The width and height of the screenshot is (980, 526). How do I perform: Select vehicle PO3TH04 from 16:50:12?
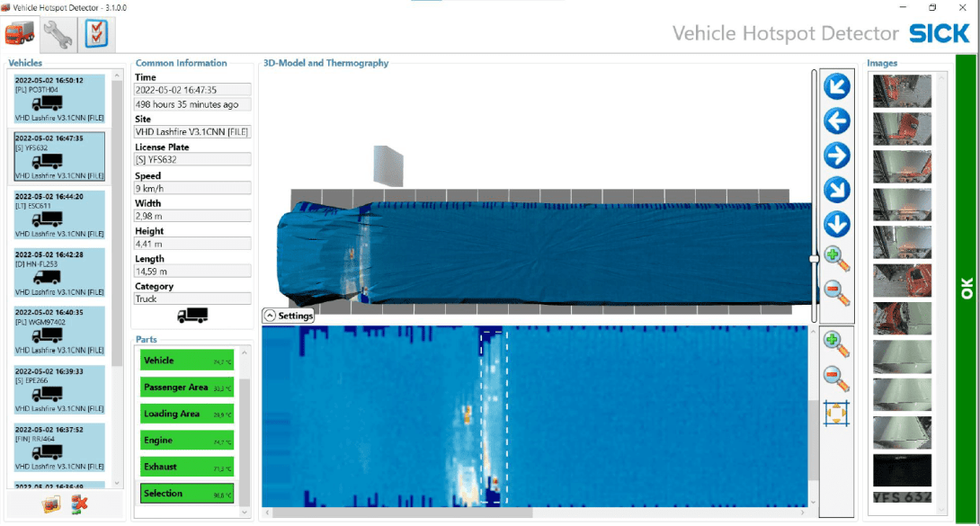point(59,99)
